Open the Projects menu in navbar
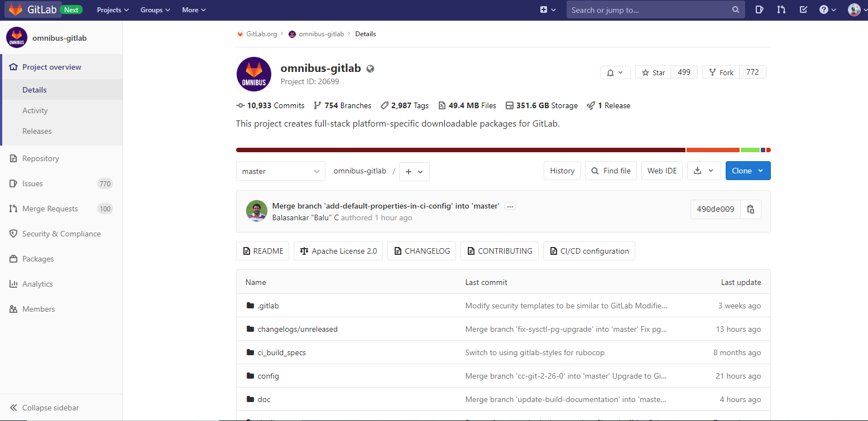 point(113,10)
